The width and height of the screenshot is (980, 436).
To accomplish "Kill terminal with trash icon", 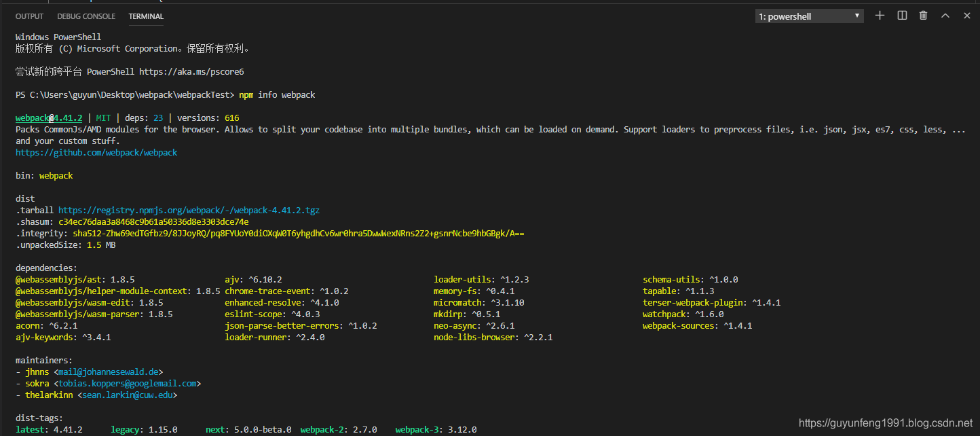I will coord(923,16).
